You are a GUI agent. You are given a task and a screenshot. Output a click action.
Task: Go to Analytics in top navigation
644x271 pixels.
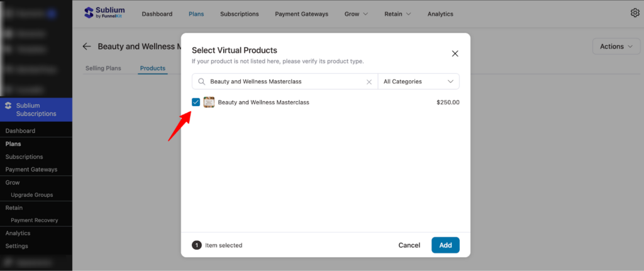[440, 14]
